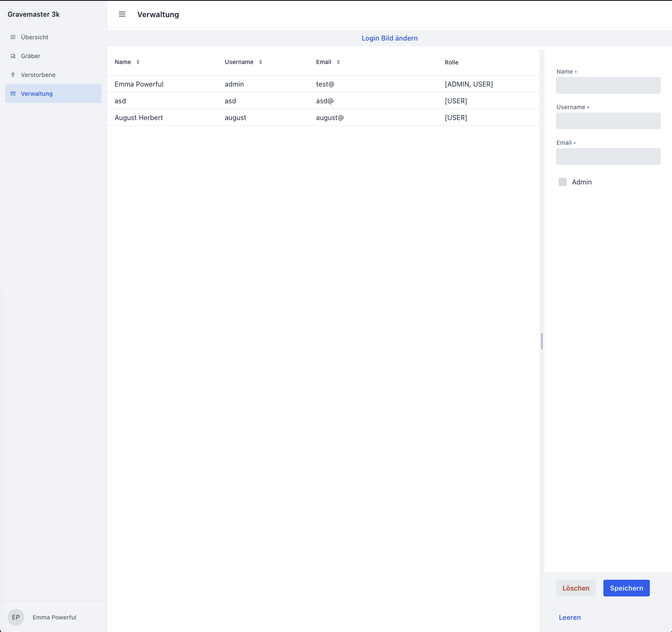Click the Username column header label
The height and width of the screenshot is (632, 672).
(x=239, y=62)
